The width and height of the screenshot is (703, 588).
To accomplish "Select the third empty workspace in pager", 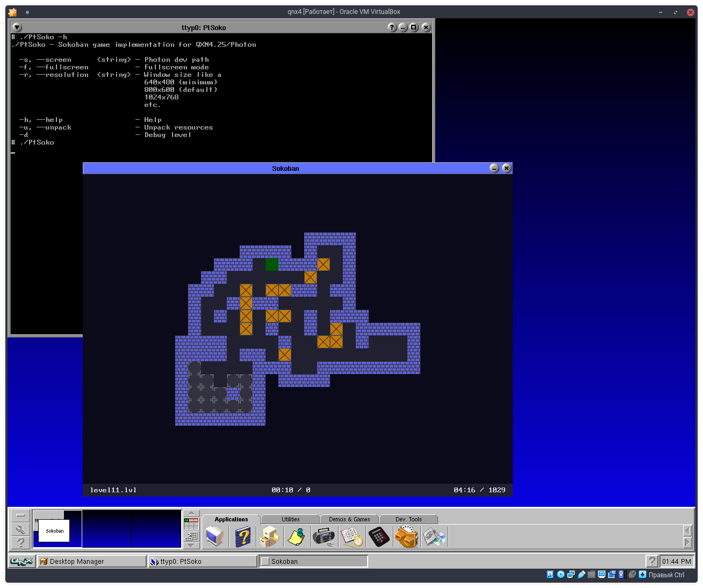I will tap(156, 529).
